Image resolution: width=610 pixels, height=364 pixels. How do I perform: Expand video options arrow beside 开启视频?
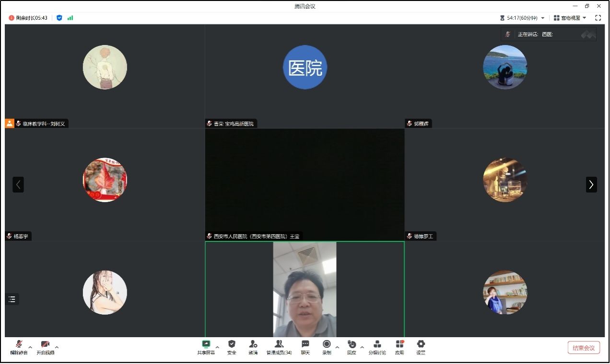tap(57, 347)
